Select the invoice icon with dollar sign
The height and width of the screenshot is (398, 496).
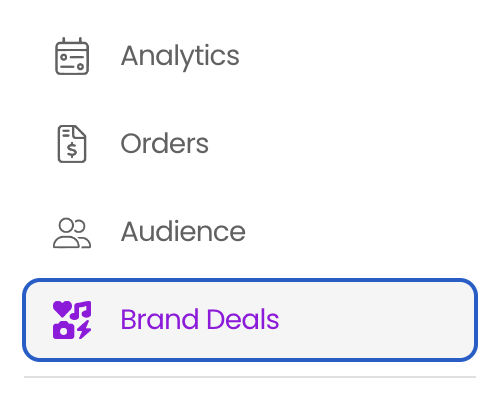pyautogui.click(x=72, y=144)
